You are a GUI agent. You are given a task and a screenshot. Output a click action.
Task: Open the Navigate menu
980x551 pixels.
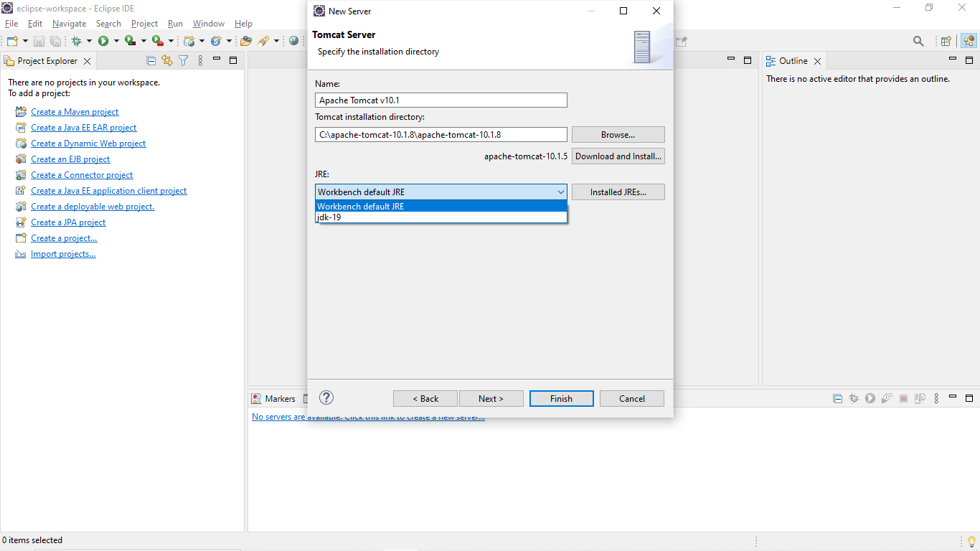pos(69,24)
